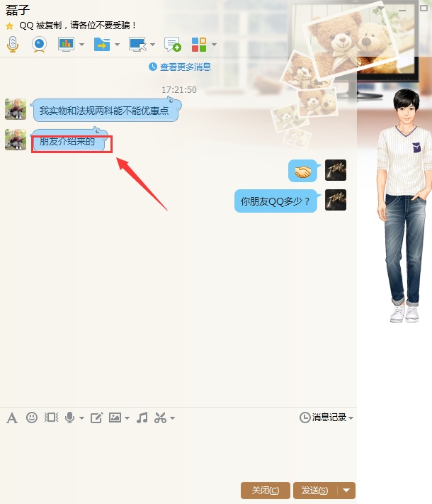Start a video call with webcam icon
This screenshot has height=504, width=432.
(x=39, y=45)
